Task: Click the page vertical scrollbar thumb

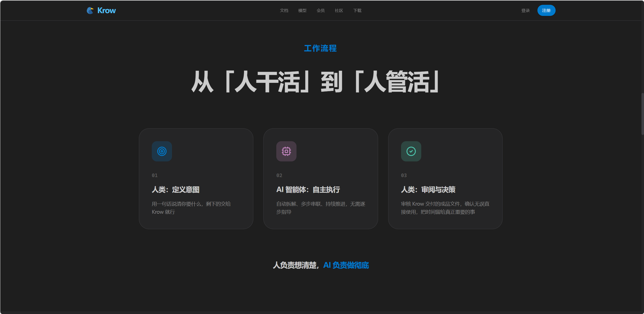Action: [x=642, y=114]
